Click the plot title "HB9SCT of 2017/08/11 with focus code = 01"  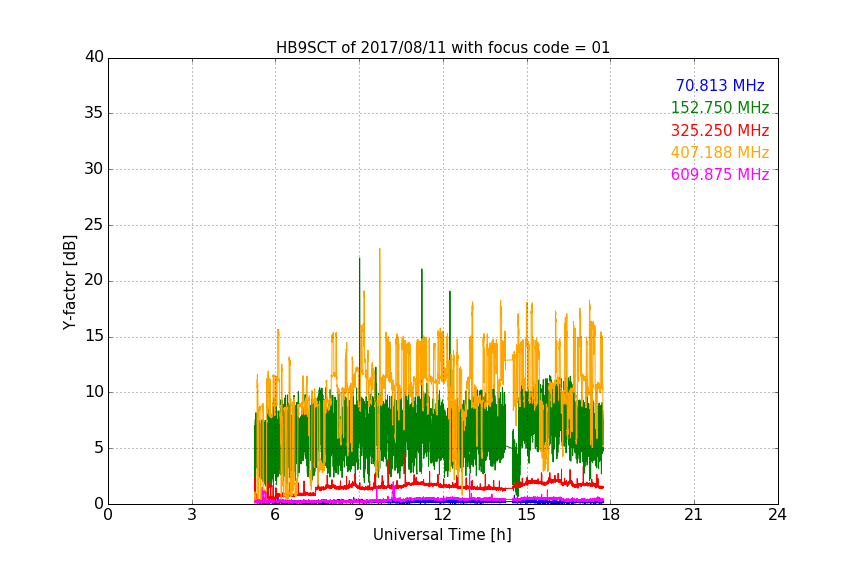click(443, 48)
